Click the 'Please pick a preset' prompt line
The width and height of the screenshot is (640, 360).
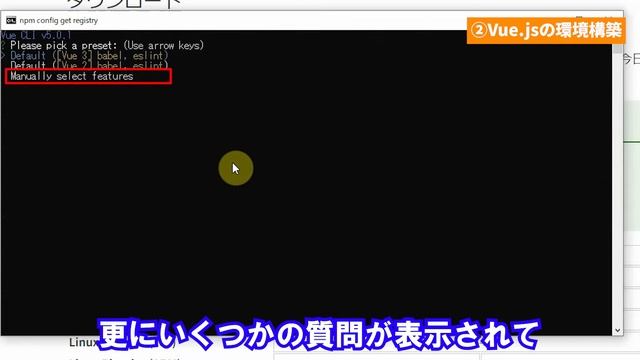(107, 45)
